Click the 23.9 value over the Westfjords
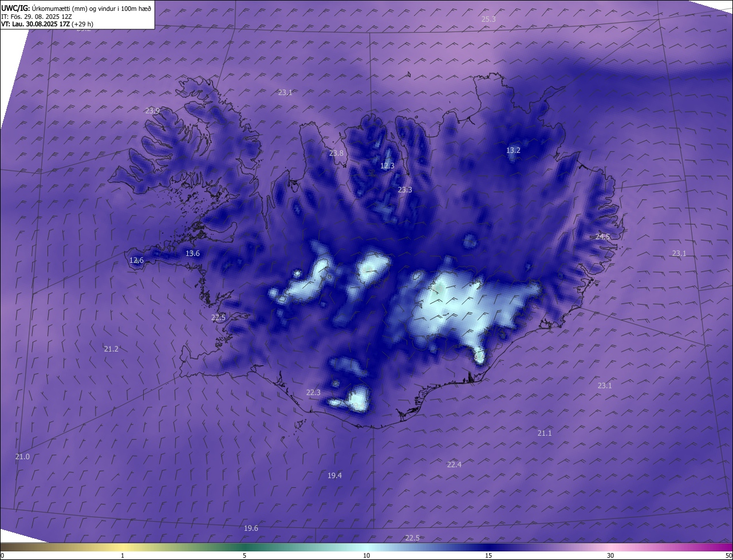Image resolution: width=733 pixels, height=560 pixels. click(x=152, y=111)
